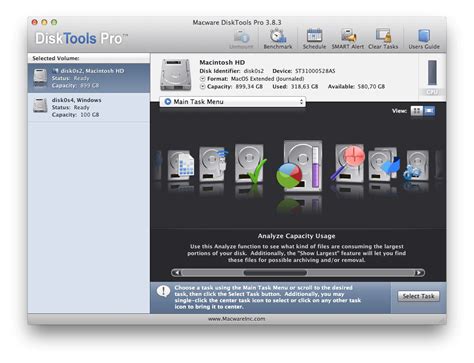Viewport: 474px width, 363px height.
Task: Expand the Capacity disclosure arrow
Action: click(x=202, y=87)
